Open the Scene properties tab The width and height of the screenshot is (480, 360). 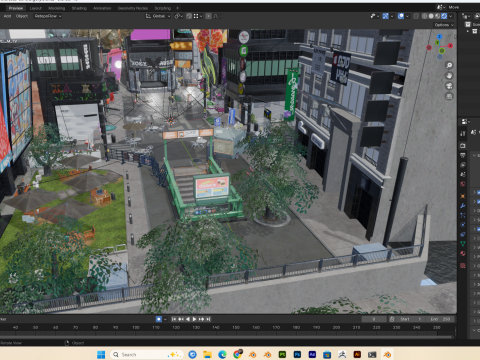tap(463, 174)
